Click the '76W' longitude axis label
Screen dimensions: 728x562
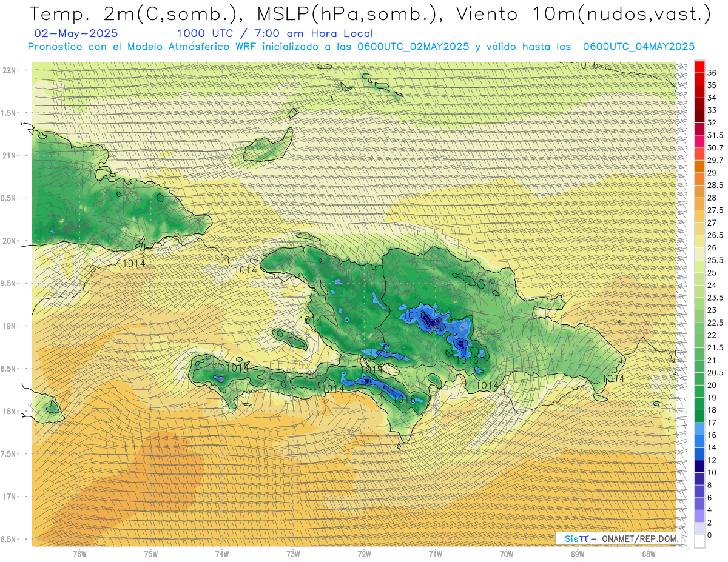coord(79,554)
